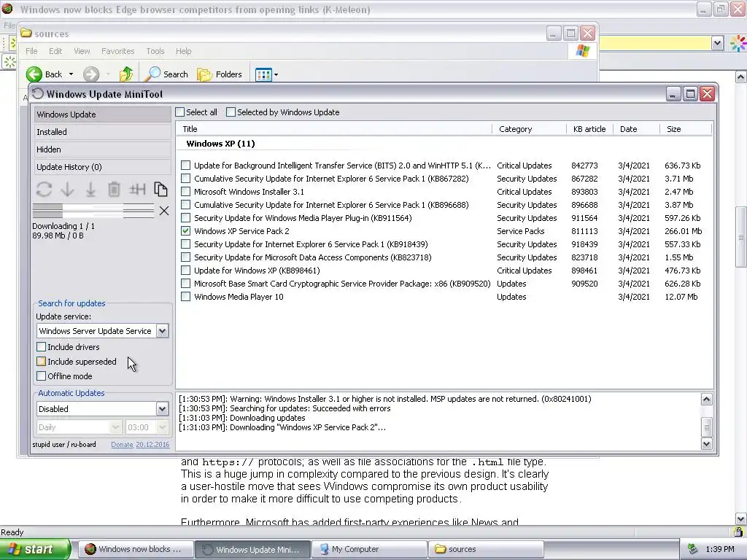Open the Views dropdown arrow in sources
Image resolution: width=747 pixels, height=560 pixels.
pos(276,75)
